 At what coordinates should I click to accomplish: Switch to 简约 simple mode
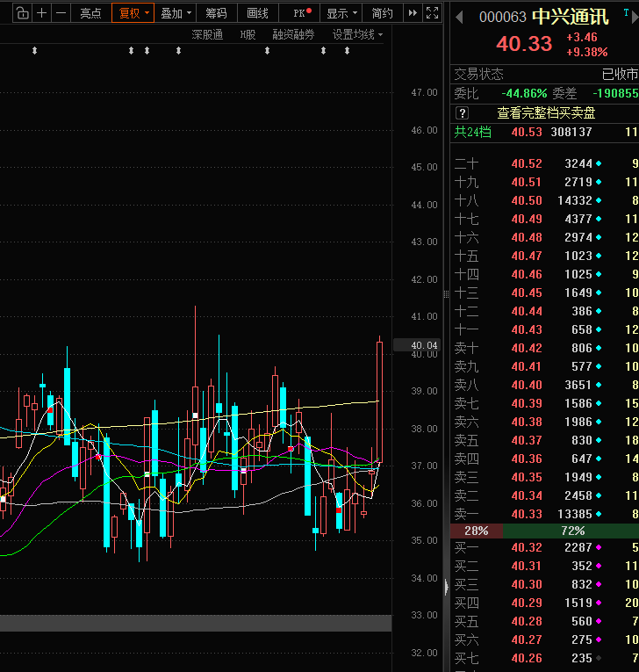[x=382, y=13]
